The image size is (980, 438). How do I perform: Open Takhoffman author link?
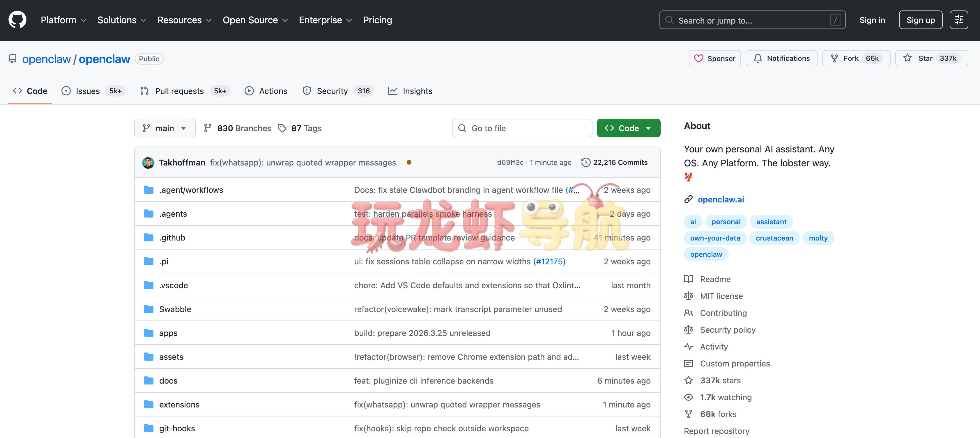point(182,163)
